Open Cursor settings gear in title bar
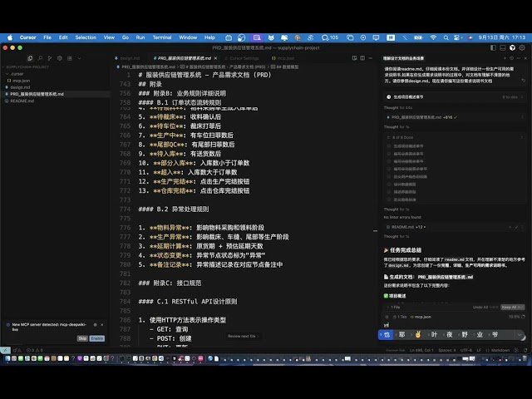 522,48
